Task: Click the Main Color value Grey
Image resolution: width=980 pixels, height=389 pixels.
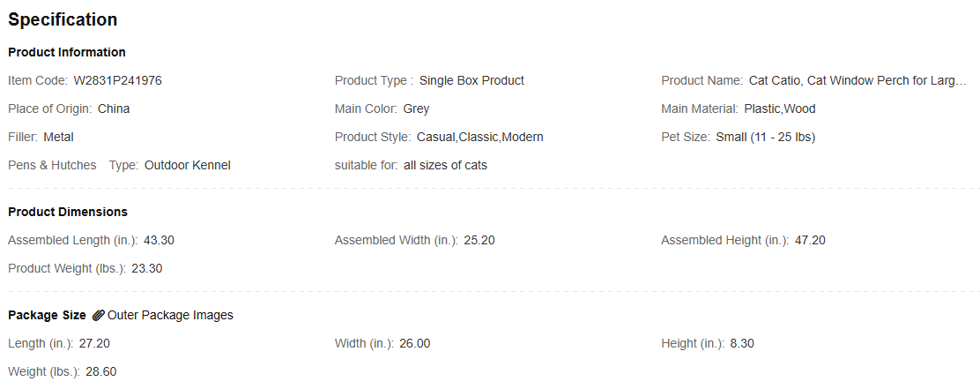Action: (x=416, y=108)
